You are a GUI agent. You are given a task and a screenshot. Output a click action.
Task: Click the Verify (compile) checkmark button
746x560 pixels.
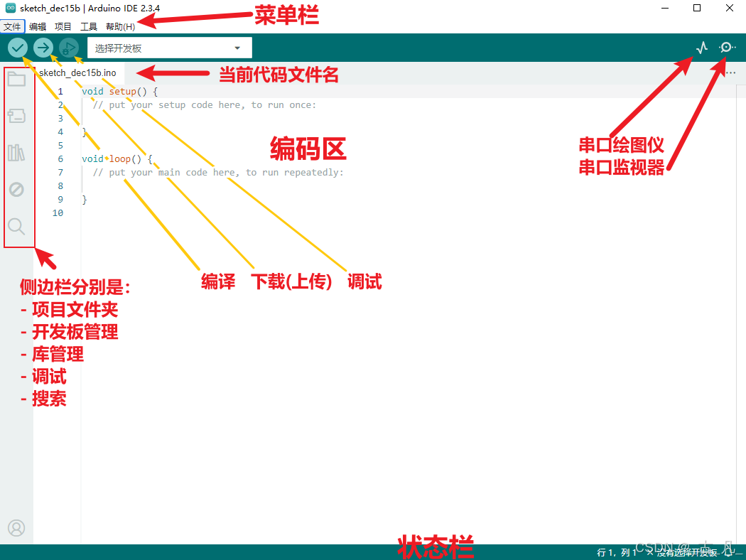18,48
